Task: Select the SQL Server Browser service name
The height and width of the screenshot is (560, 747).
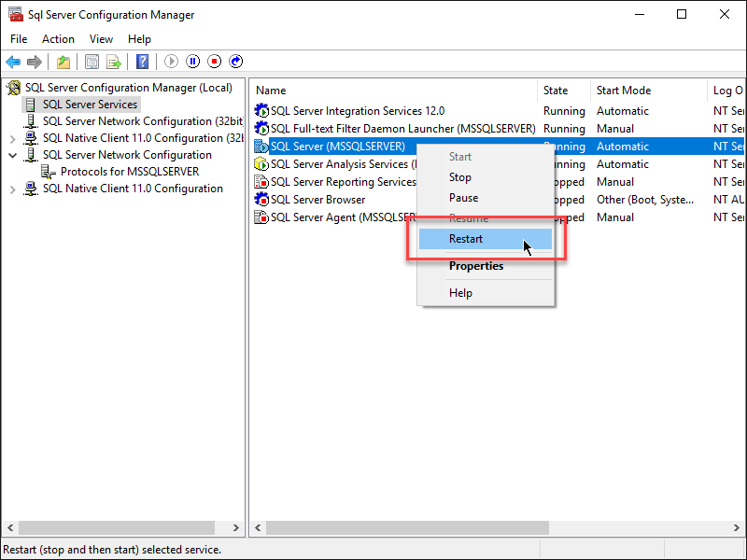Action: pos(317,200)
